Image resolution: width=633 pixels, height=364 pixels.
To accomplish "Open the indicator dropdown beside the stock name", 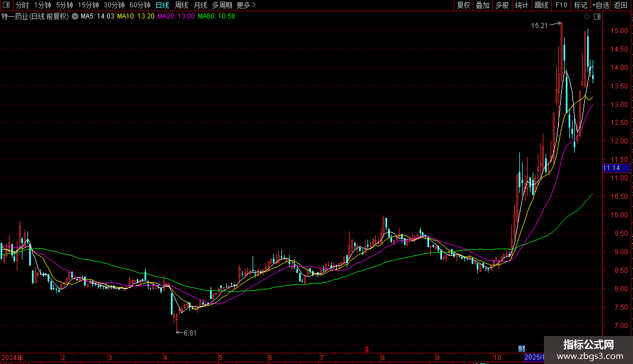I will 75,17.
